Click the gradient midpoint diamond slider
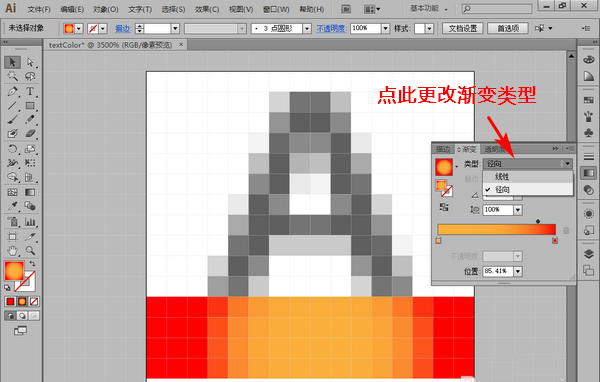The width and height of the screenshot is (600, 382). [538, 221]
